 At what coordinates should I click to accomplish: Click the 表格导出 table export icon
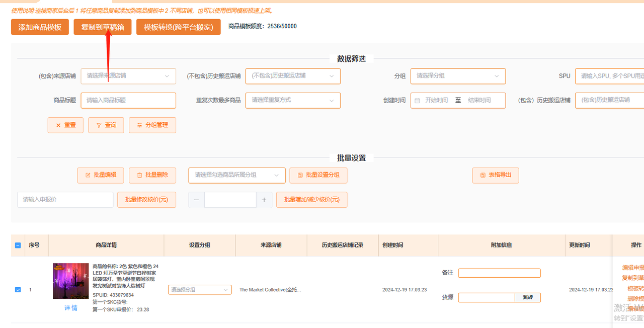tap(484, 175)
